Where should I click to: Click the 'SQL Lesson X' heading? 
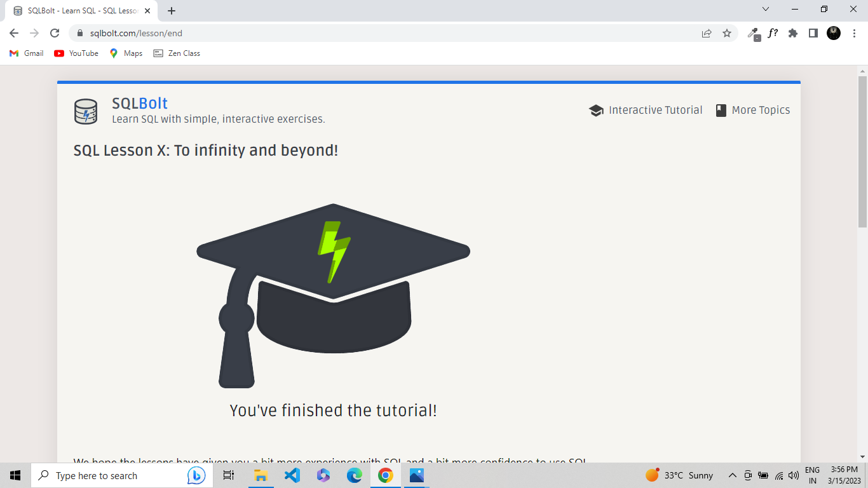[206, 151]
